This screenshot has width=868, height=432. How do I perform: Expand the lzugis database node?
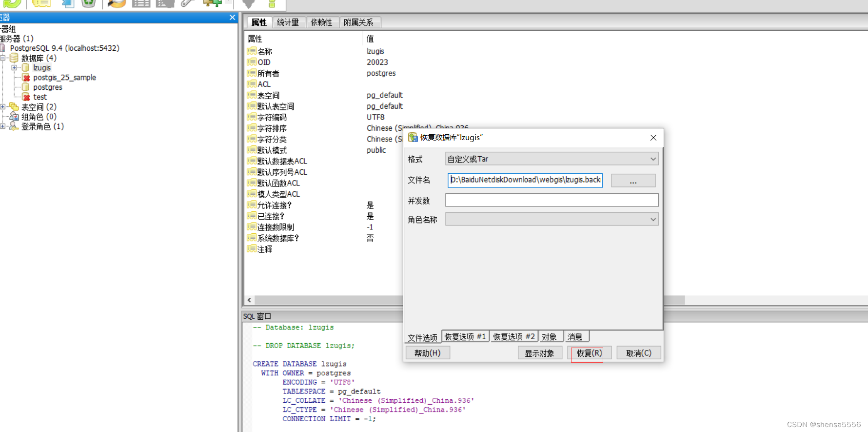(14, 68)
